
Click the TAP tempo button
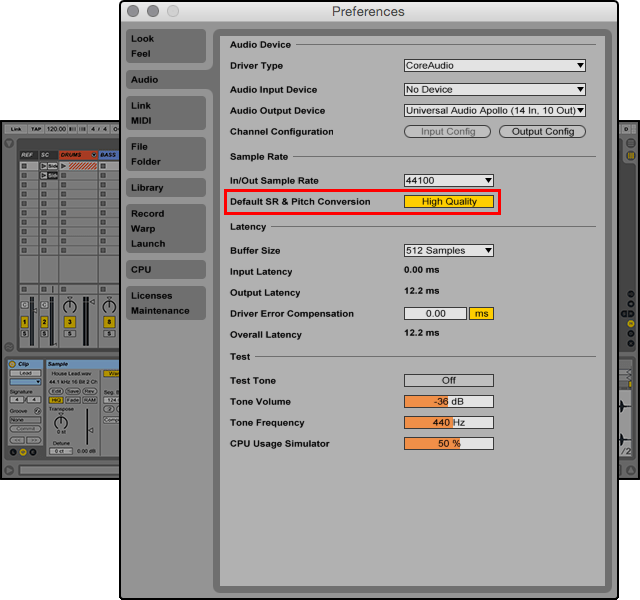click(x=35, y=129)
